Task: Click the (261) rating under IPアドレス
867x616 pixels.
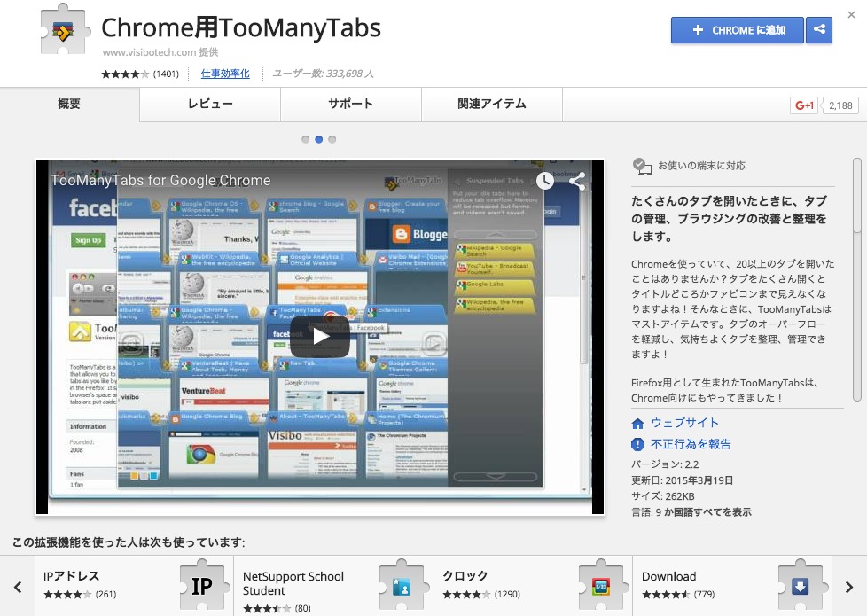Action: (105, 595)
